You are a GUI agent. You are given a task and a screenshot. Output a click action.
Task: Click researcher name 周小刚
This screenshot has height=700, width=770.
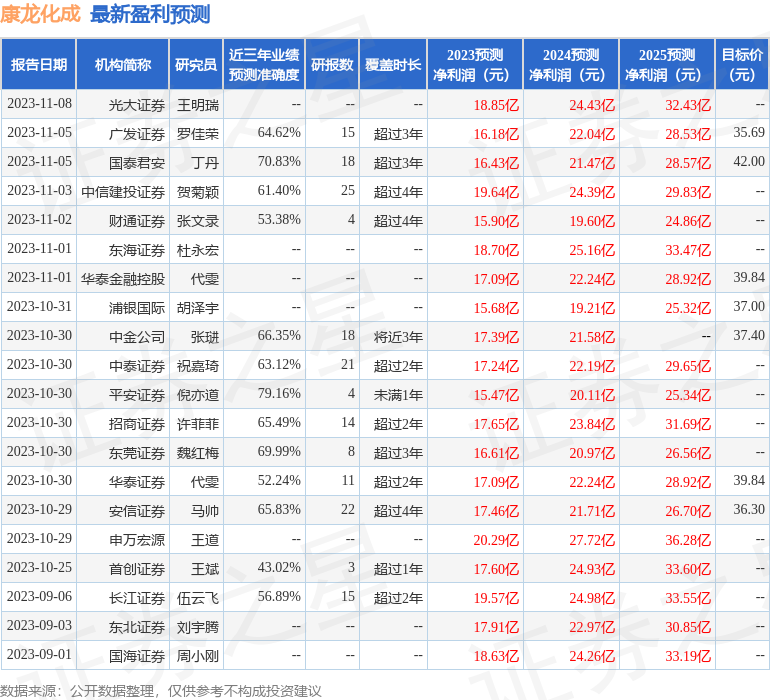tap(198, 656)
